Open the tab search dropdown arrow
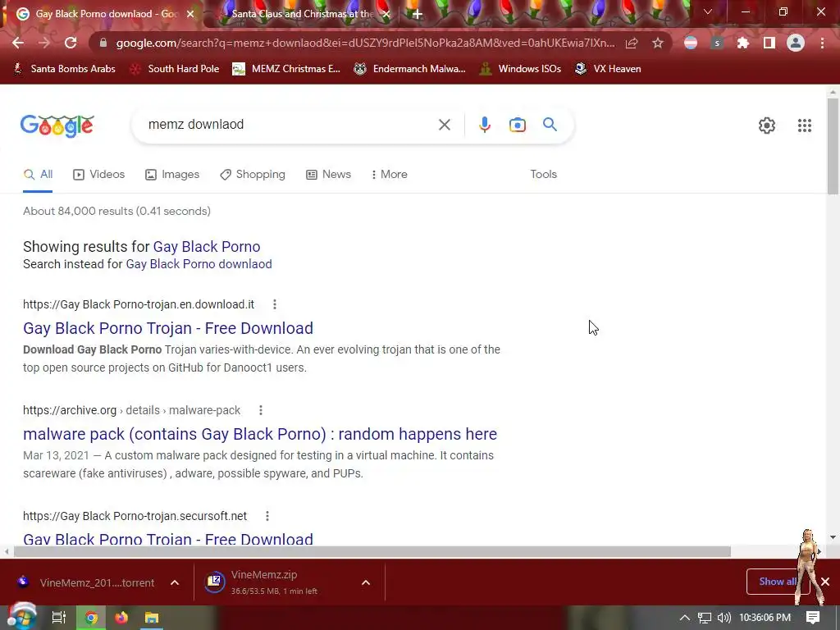The width and height of the screenshot is (840, 630). coord(708,11)
